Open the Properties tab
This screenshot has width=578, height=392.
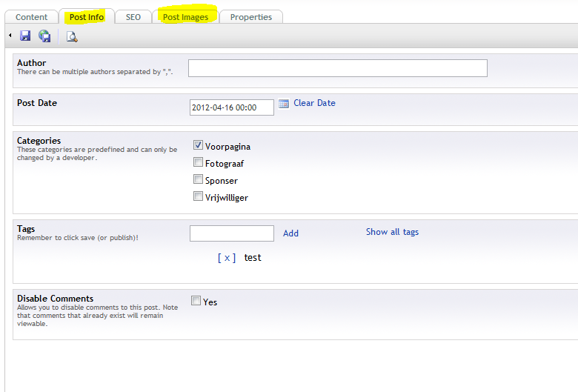click(x=251, y=17)
